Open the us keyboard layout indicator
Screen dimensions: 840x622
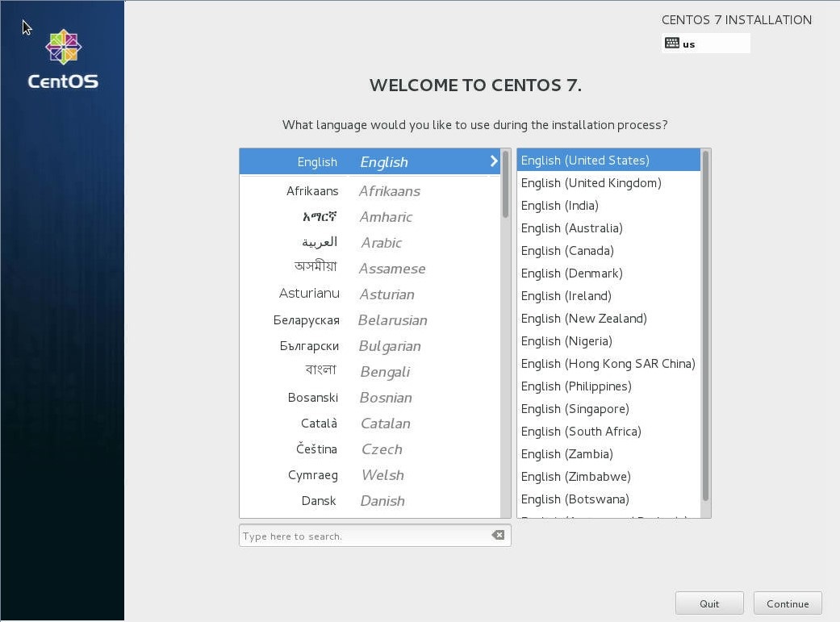tap(706, 44)
